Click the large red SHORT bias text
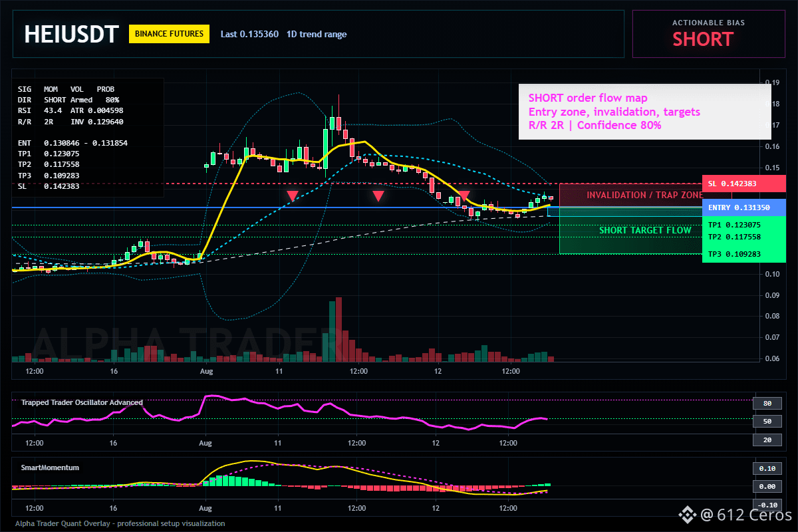The height and width of the screenshot is (532, 798). 702,39
